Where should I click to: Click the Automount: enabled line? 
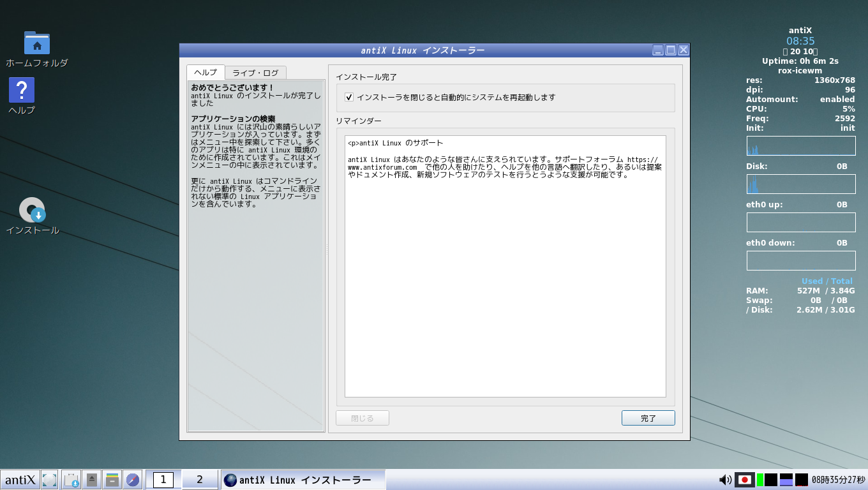click(800, 100)
